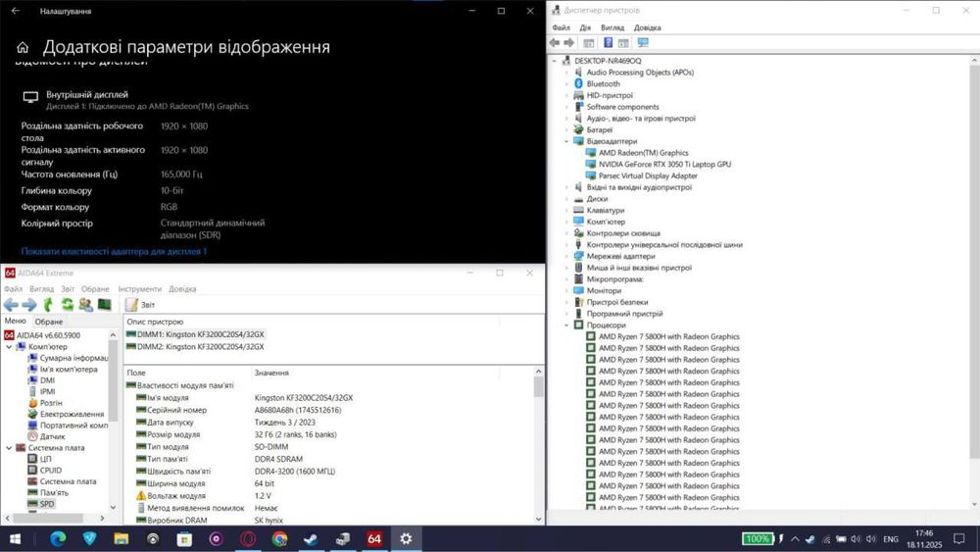The height and width of the screenshot is (552, 980).
Task: Select CPUID in the AIDA64 tree
Action: click(51, 470)
